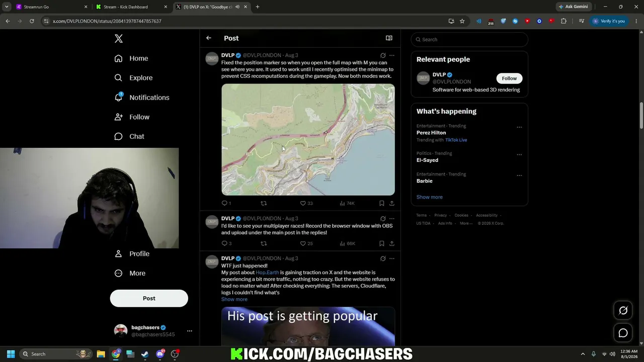Go to the X logo home
This screenshot has height=362, width=644.
point(118,39)
